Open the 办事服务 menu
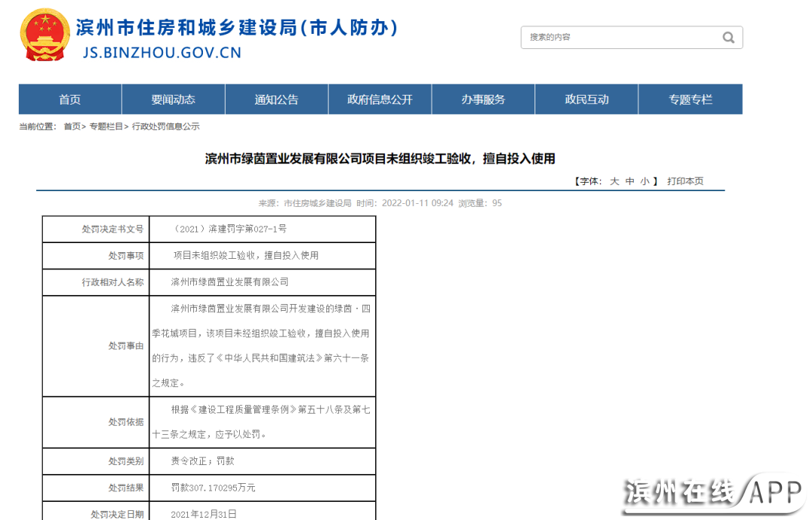This screenshot has height=520, width=812. pos(483,99)
